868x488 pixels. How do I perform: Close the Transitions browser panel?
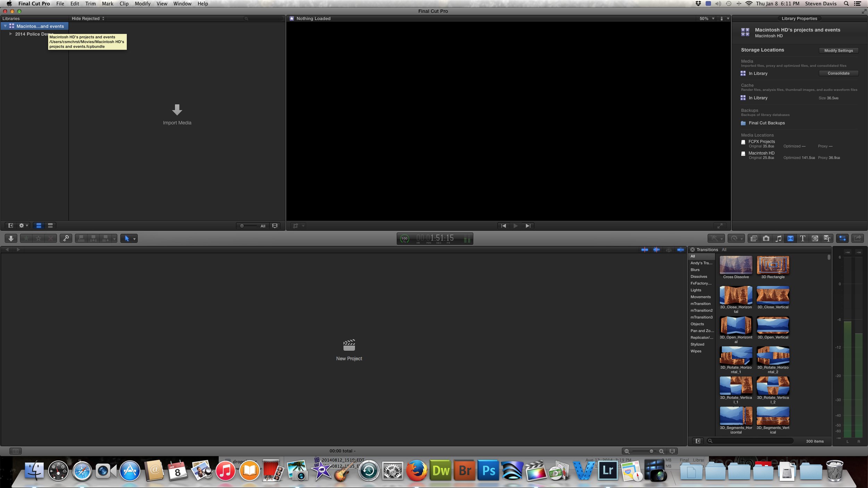692,250
